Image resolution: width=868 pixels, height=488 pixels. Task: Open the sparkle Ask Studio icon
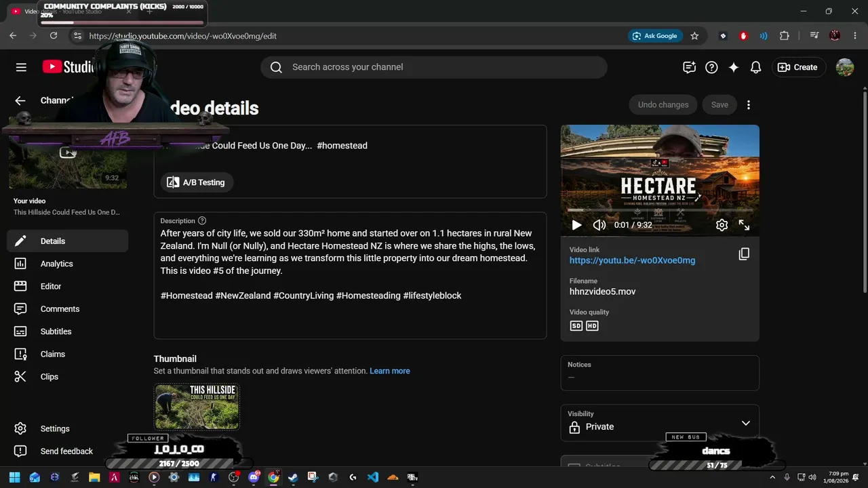[x=734, y=67]
